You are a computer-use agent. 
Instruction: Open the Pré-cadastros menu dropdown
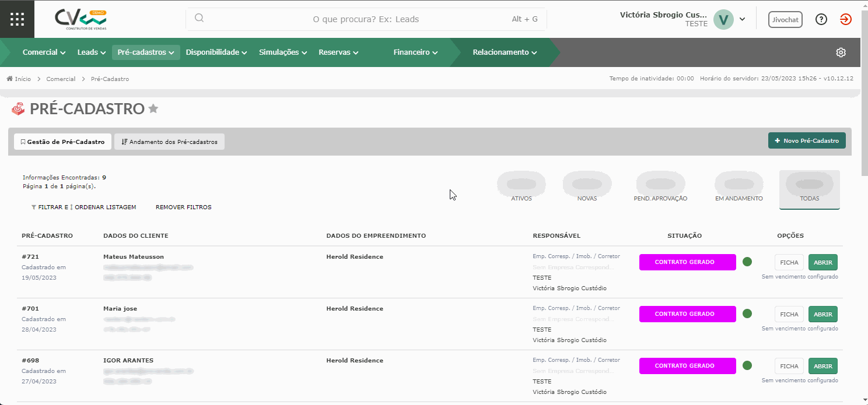tap(146, 52)
